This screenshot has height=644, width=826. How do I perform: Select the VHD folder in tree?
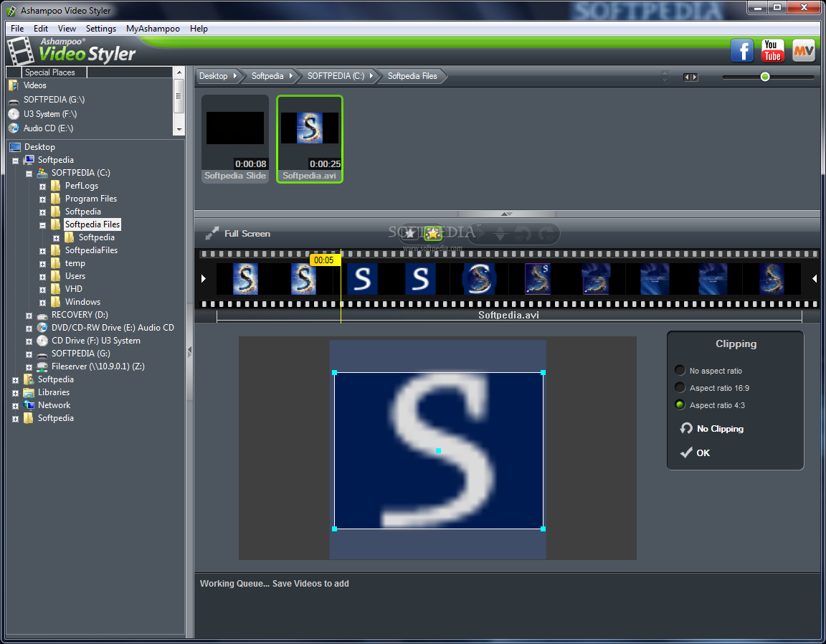coord(74,289)
